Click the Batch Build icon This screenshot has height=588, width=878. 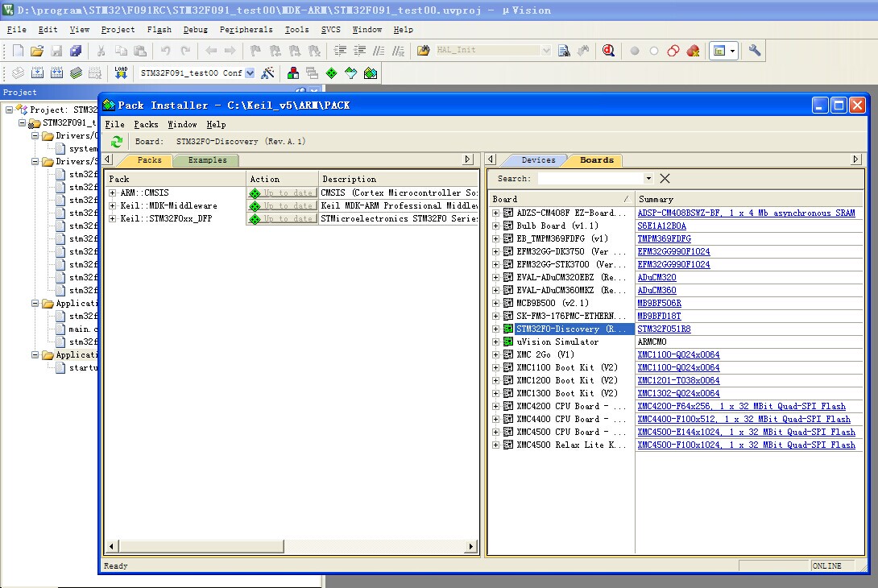click(x=77, y=72)
